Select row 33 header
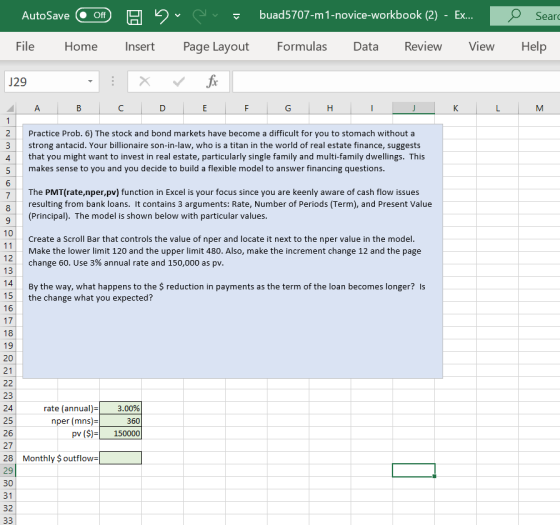560x525 pixels. click(8, 520)
